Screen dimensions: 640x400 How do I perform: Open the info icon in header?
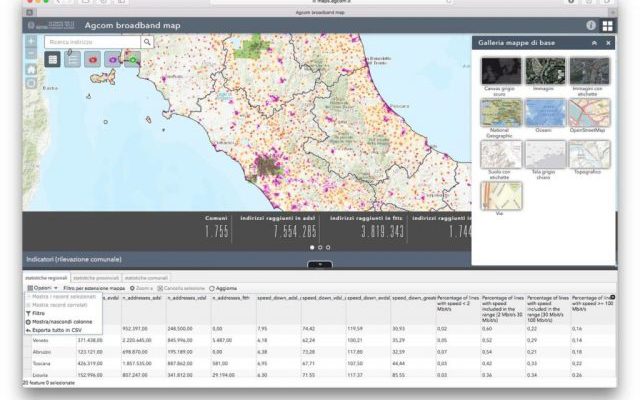pyautogui.click(x=591, y=25)
